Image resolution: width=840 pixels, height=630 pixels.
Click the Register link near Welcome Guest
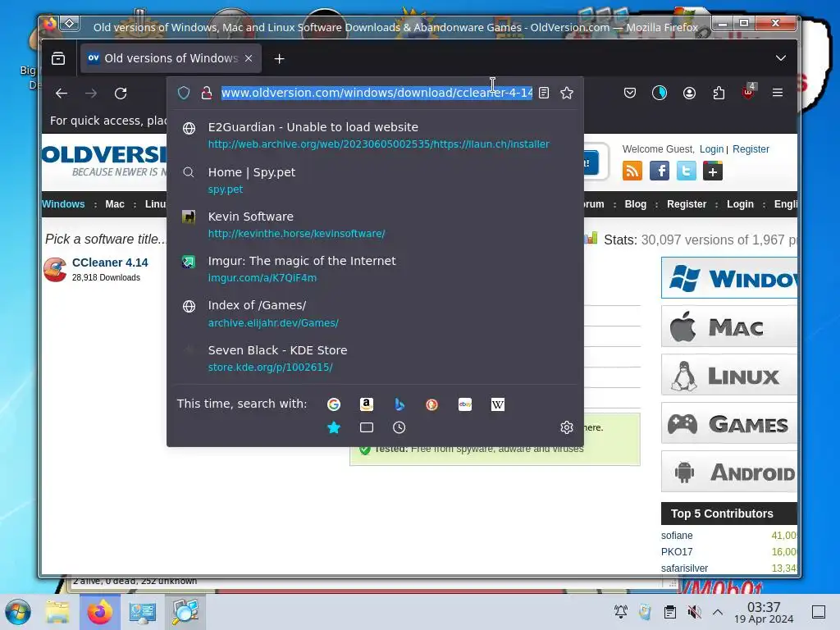751,149
